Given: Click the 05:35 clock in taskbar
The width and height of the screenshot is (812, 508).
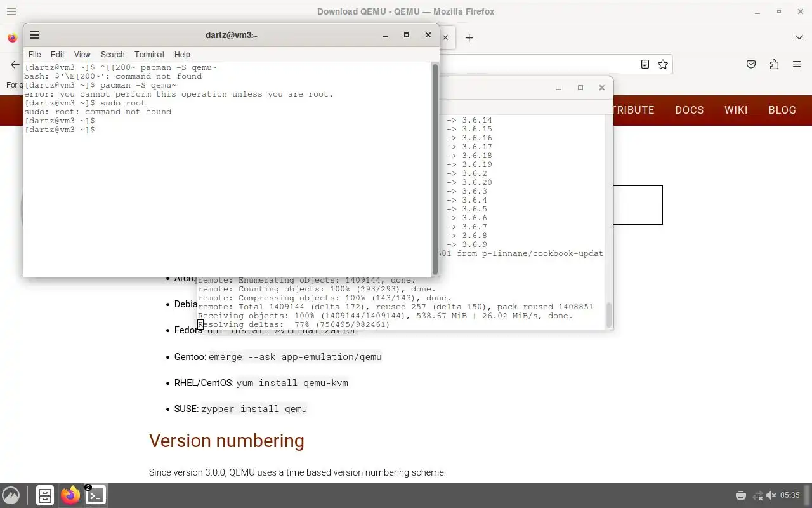Looking at the screenshot, I should (790, 495).
